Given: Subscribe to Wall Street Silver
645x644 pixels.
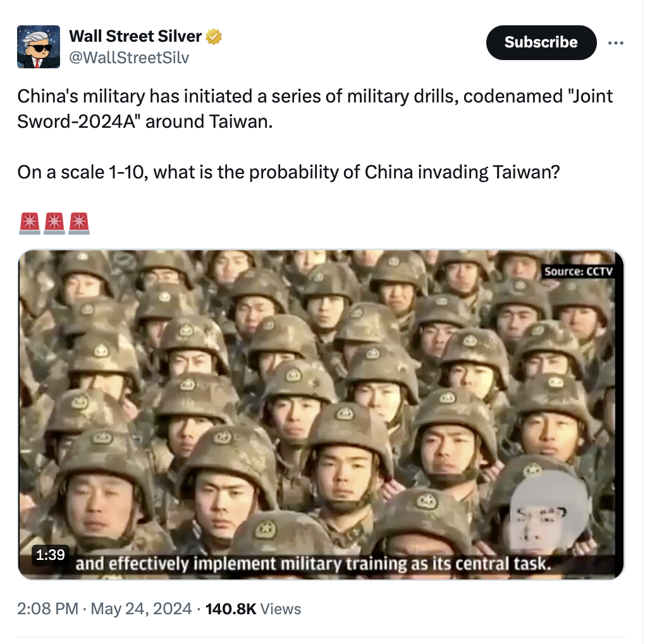Looking at the screenshot, I should click(x=541, y=42).
